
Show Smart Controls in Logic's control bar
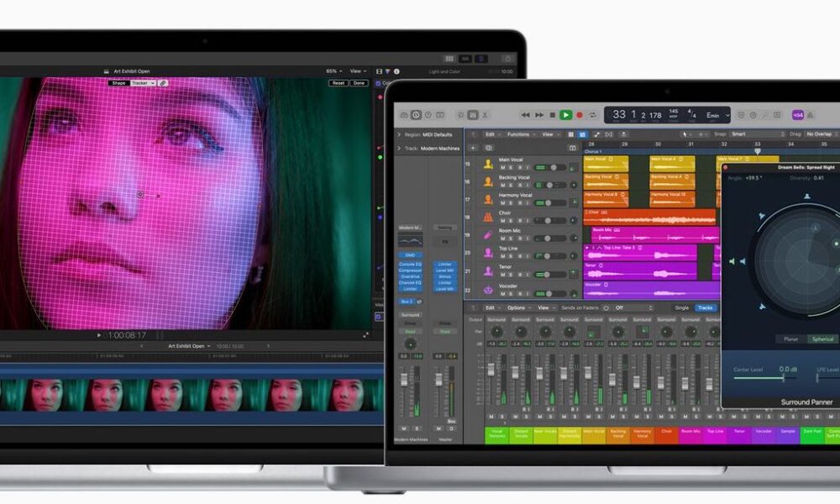460,115
